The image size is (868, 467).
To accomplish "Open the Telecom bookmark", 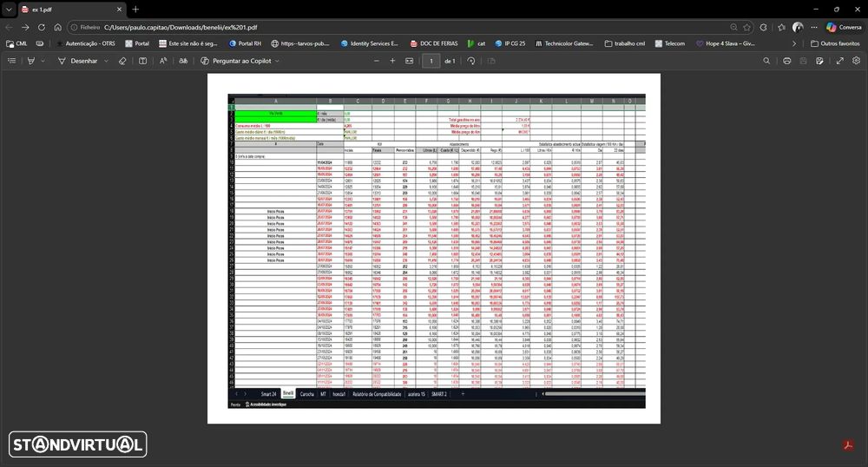I will coord(670,43).
